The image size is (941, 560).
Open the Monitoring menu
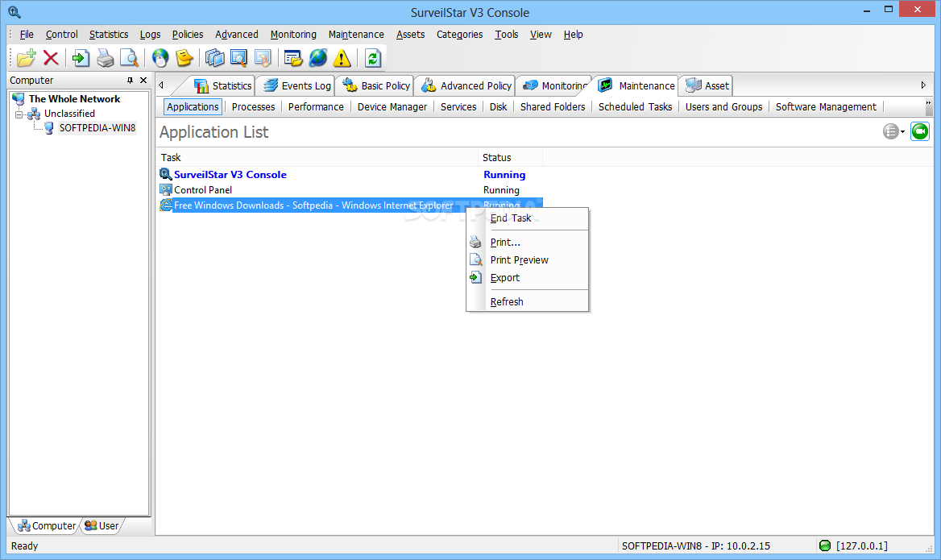293,34
